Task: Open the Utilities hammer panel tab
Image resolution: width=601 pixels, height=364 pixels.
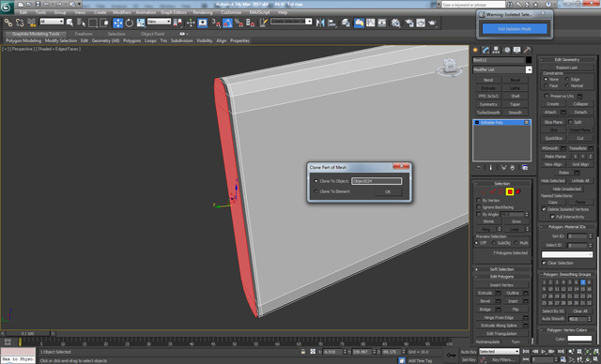Action: tap(528, 50)
